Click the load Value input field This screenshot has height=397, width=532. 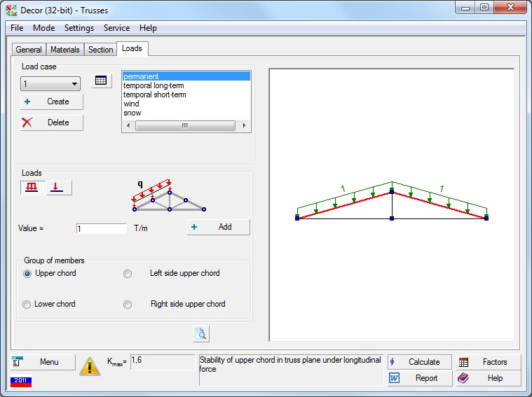pyautogui.click(x=101, y=229)
